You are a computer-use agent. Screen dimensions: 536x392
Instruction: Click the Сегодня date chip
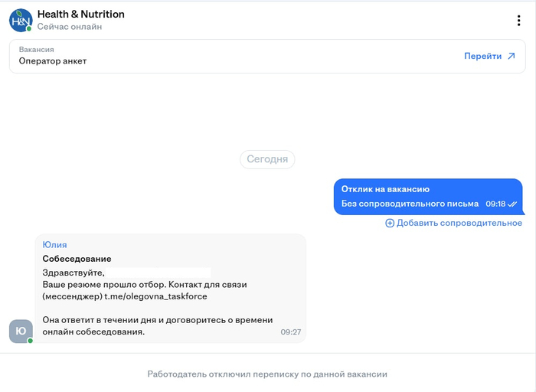pos(267,159)
